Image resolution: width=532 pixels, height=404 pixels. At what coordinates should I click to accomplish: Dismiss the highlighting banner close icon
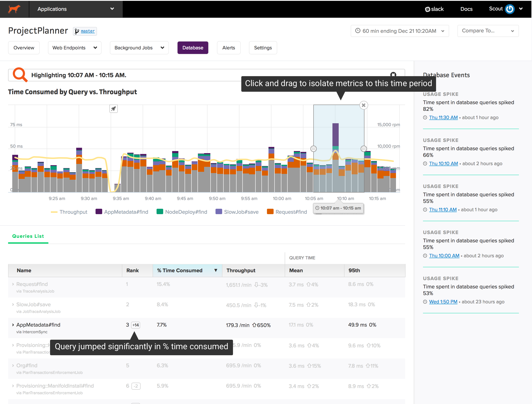click(x=393, y=74)
